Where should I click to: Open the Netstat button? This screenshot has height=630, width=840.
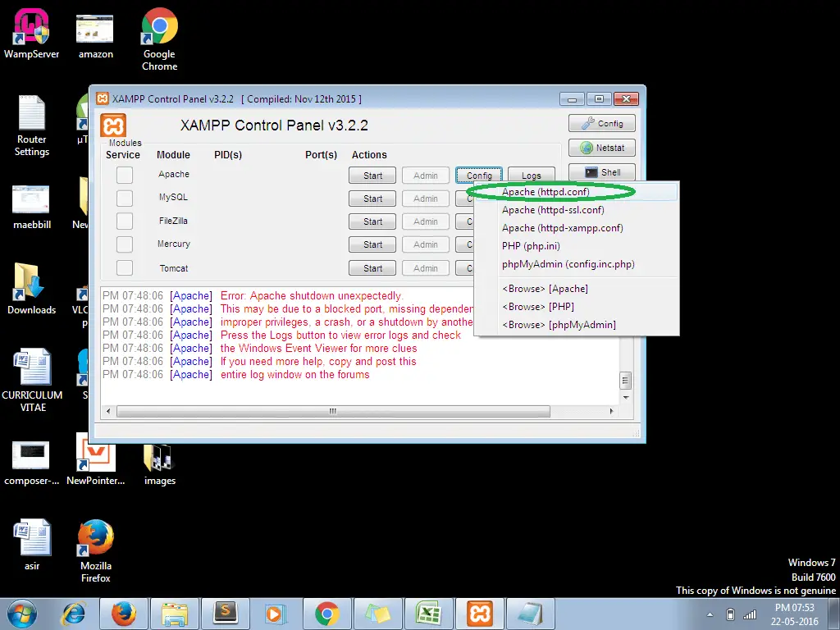tap(602, 148)
